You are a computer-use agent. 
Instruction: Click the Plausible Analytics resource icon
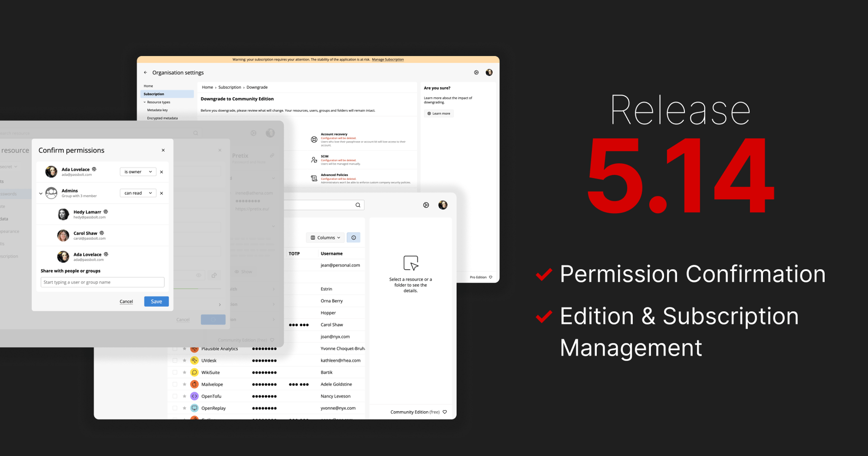coord(194,350)
